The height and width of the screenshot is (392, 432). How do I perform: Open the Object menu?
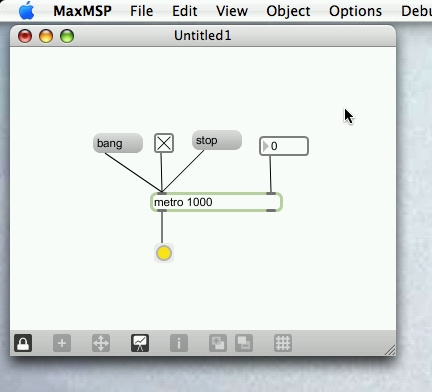click(288, 11)
